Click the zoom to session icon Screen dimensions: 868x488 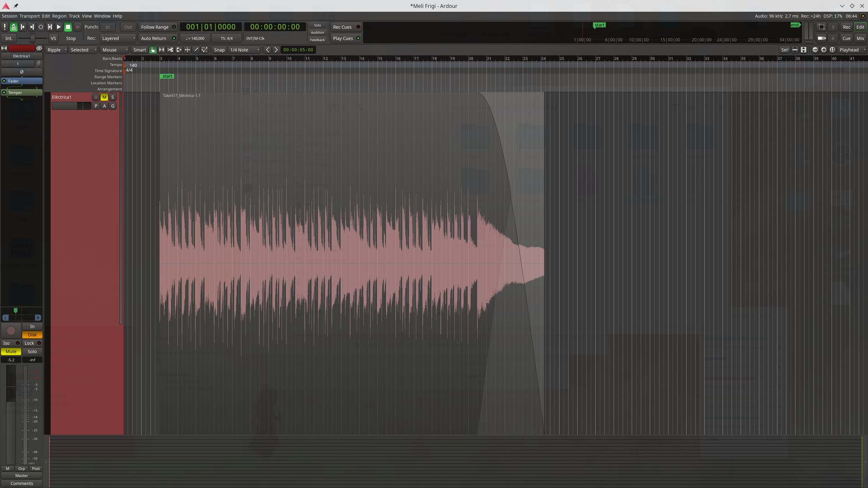832,50
